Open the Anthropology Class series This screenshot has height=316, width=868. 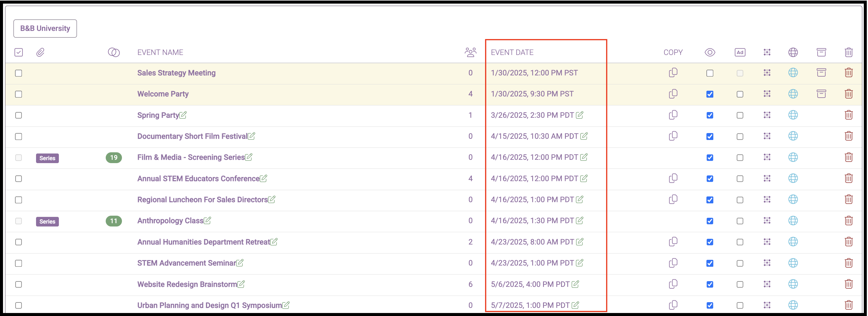tap(170, 221)
